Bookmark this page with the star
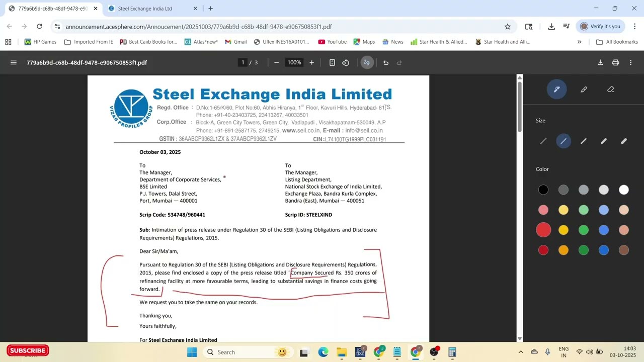The height and width of the screenshot is (362, 644). pyautogui.click(x=508, y=27)
